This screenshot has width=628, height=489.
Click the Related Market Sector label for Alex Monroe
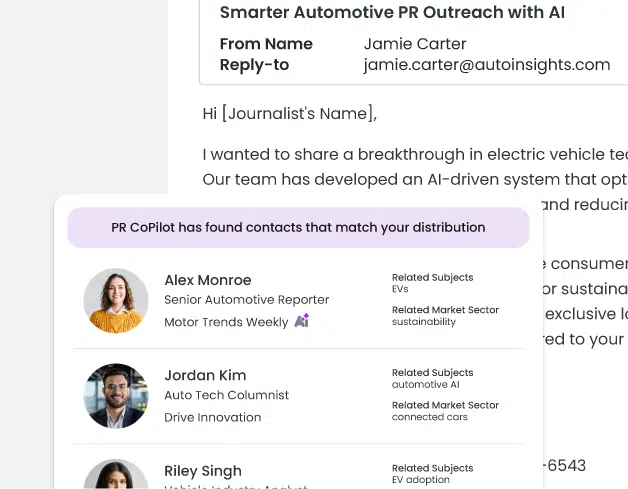click(x=445, y=310)
